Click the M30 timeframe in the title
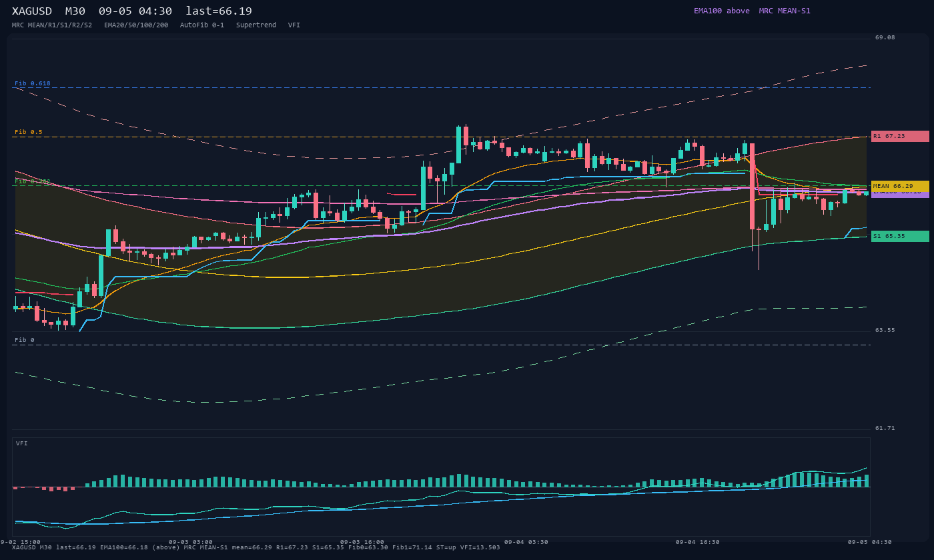Screen dimensions: 934x560 click(75, 11)
